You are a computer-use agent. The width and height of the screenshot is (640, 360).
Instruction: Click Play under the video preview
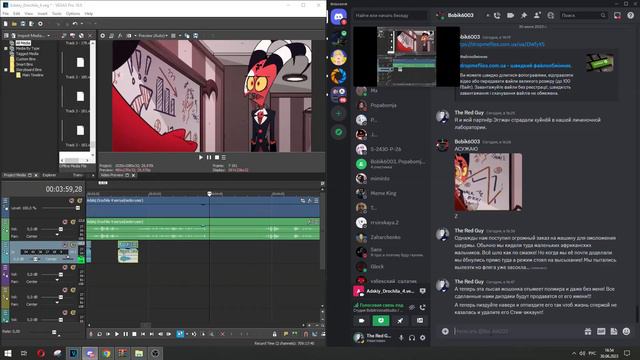(201, 157)
